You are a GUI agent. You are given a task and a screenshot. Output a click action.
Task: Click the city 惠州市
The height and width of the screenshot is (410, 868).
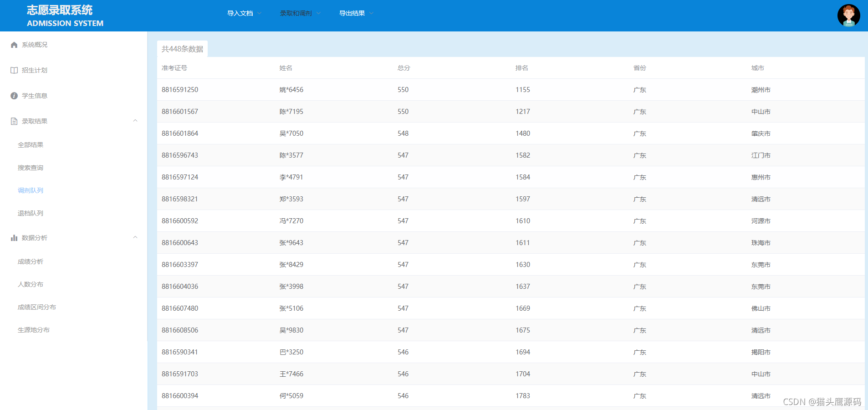pos(761,177)
